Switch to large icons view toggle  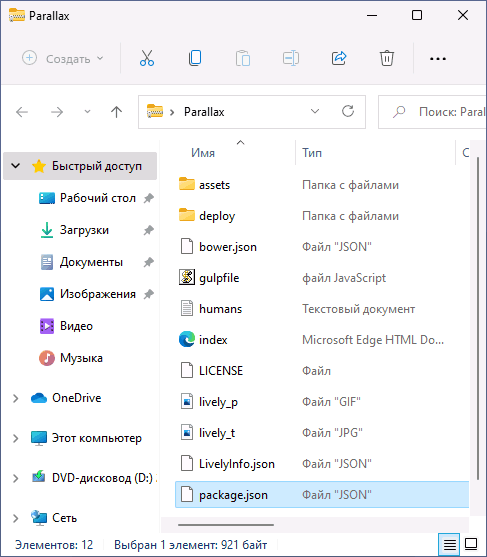pyautogui.click(x=471, y=544)
